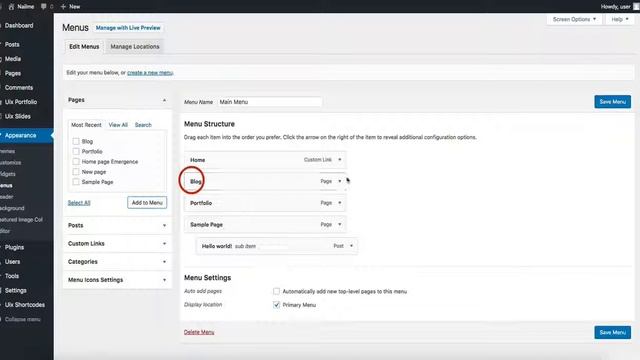Viewport: 640px width, 360px height.
Task: Select the Most Recent pages tab
Action: click(x=86, y=125)
